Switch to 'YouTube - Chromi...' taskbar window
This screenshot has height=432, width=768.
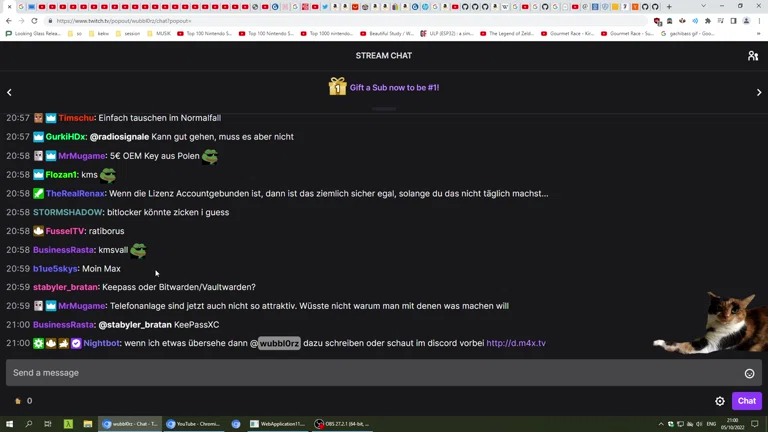[193, 424]
